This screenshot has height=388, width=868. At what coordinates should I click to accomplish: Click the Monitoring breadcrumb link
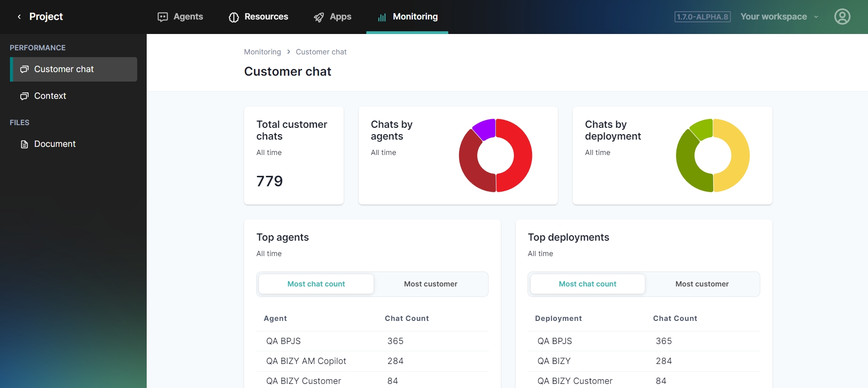262,52
